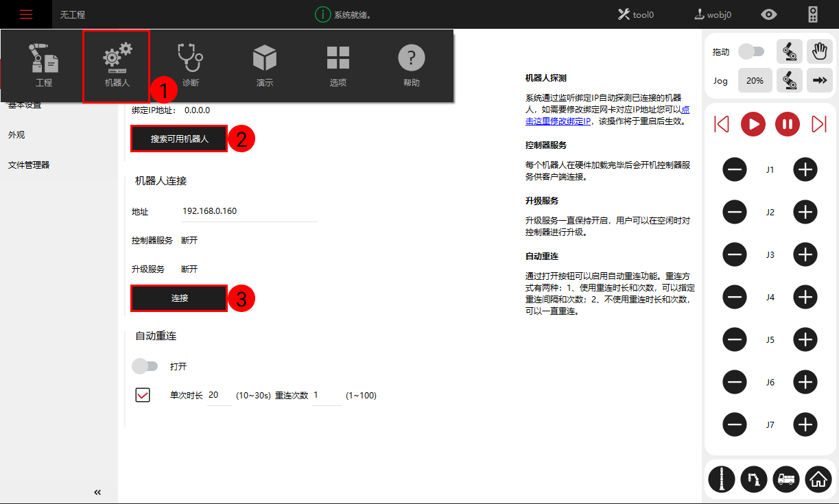Click 搜索可用机器人 search robots button

point(179,139)
